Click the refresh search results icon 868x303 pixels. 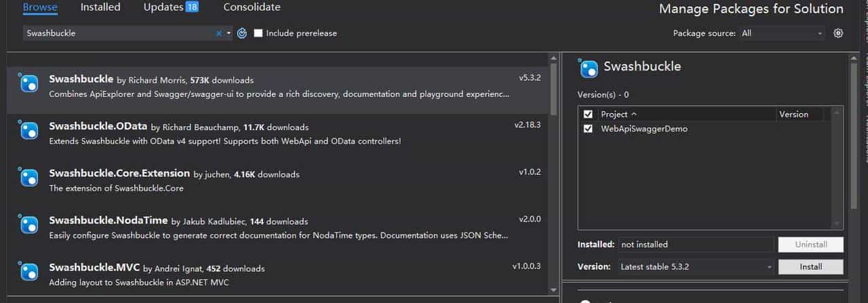tap(242, 33)
